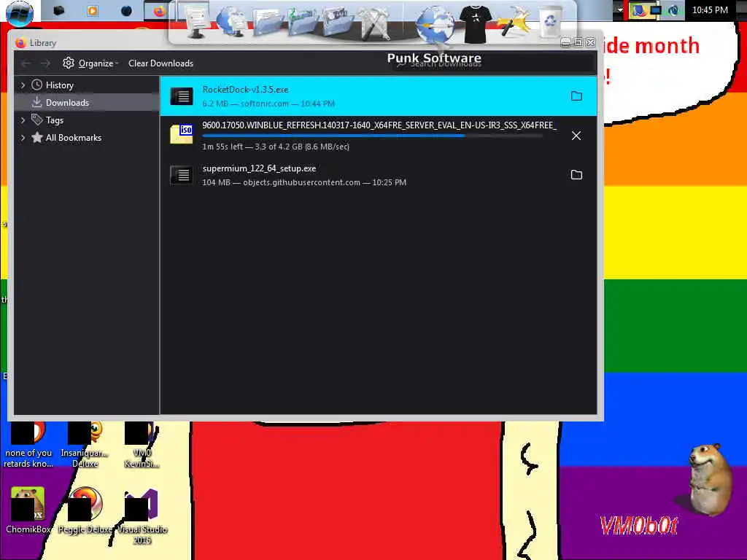The height and width of the screenshot is (560, 747).
Task: Focus the Search Downloads field
Action: click(x=494, y=63)
